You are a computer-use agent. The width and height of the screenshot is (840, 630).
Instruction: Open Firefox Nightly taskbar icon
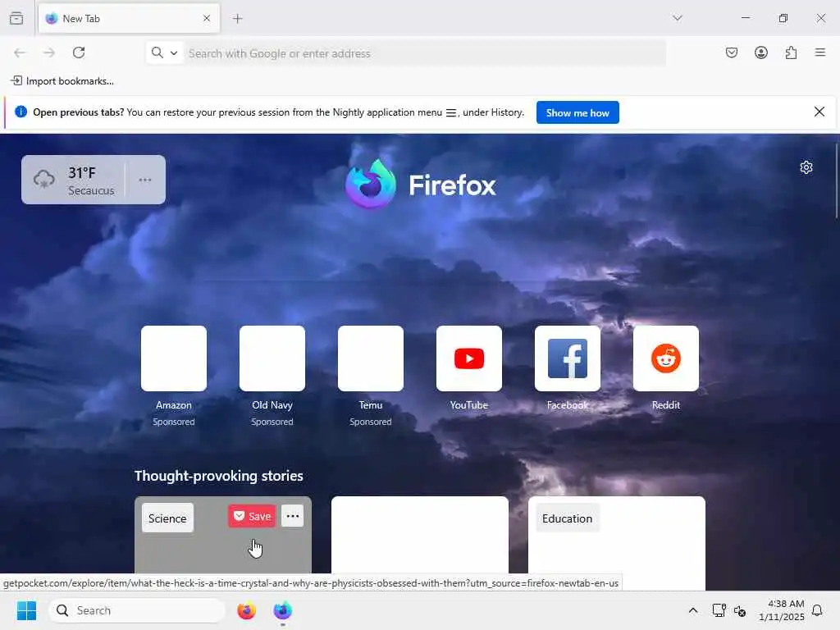click(x=283, y=610)
